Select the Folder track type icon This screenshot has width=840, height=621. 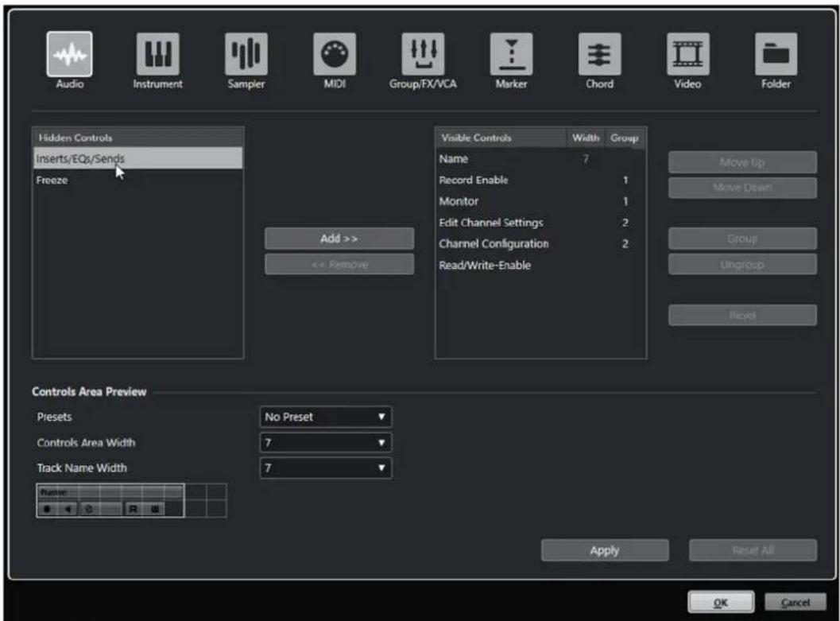(x=776, y=53)
